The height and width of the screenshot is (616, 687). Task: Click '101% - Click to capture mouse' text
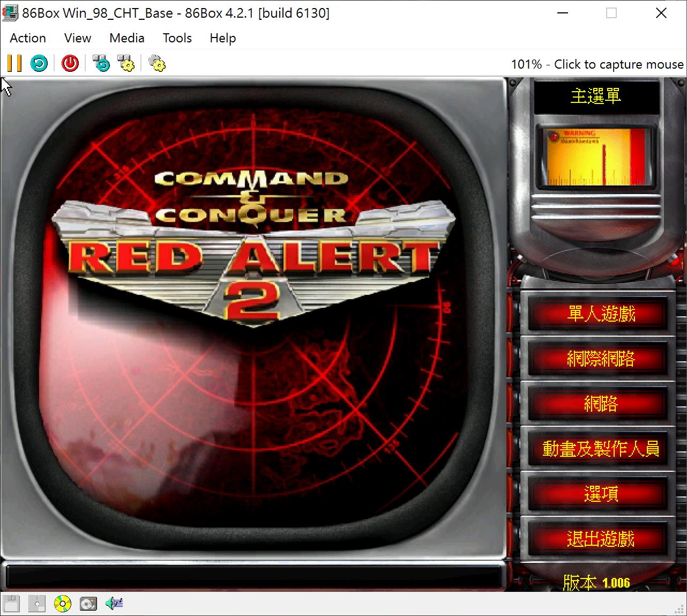tap(597, 64)
